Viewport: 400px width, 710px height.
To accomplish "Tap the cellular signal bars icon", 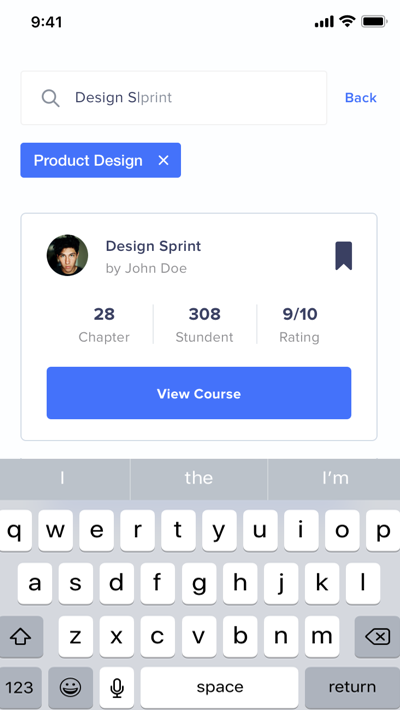I will 324,21.
